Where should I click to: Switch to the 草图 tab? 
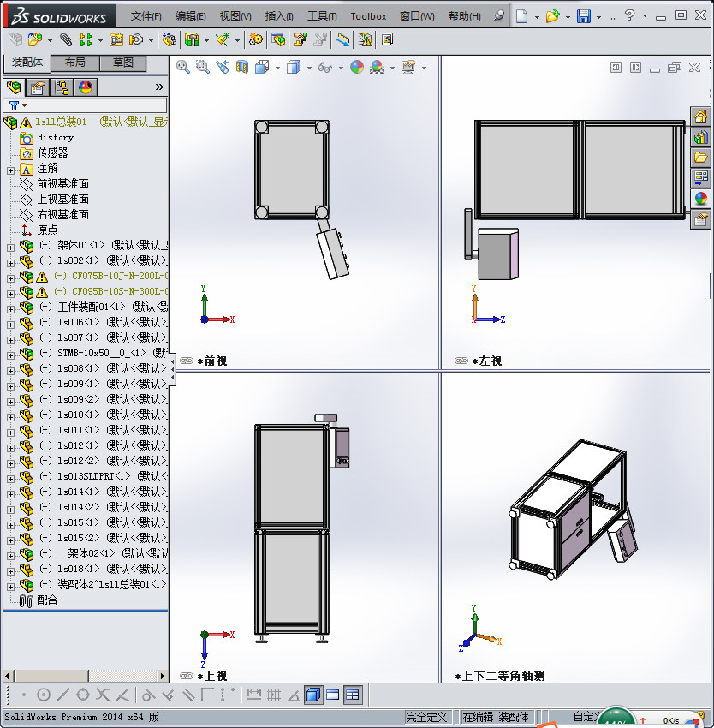[123, 63]
